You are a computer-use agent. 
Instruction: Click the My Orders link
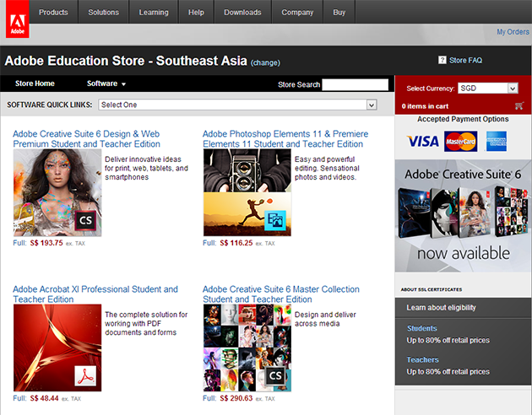pos(513,32)
